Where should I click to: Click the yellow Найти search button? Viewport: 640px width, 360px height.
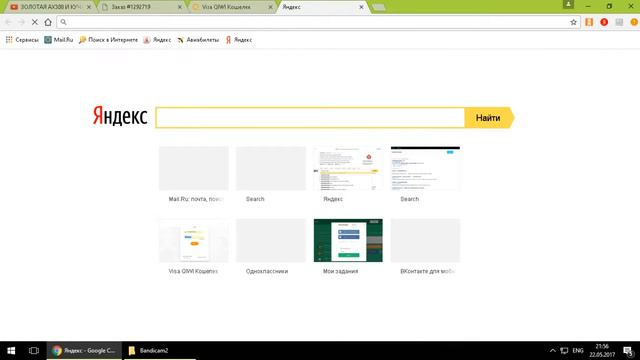[x=489, y=118]
